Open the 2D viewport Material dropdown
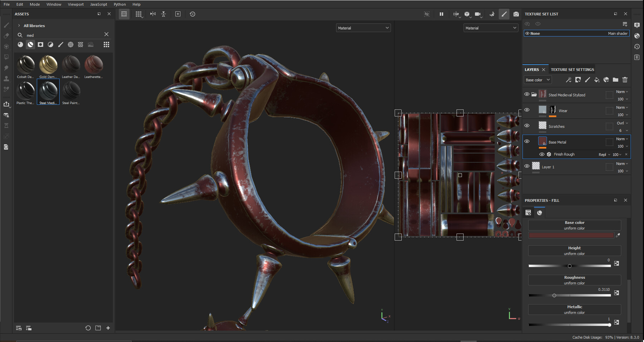Image resolution: width=644 pixels, height=342 pixels. pos(491,28)
